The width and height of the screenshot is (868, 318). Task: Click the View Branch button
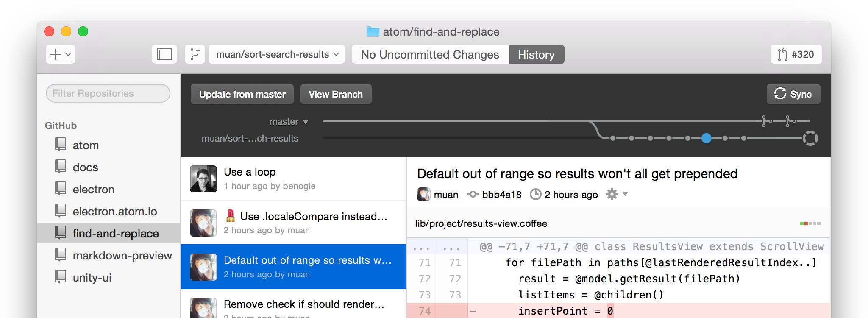(336, 94)
